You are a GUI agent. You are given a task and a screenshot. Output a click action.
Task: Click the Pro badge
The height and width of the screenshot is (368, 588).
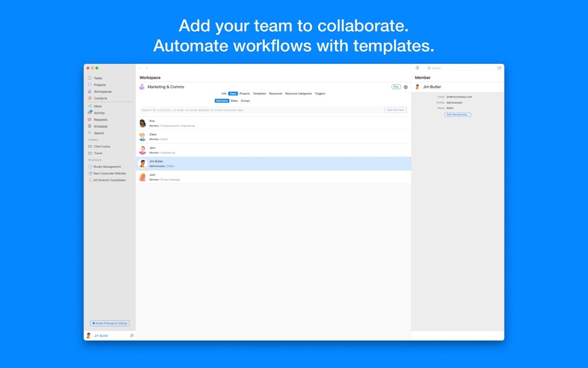[x=396, y=87]
